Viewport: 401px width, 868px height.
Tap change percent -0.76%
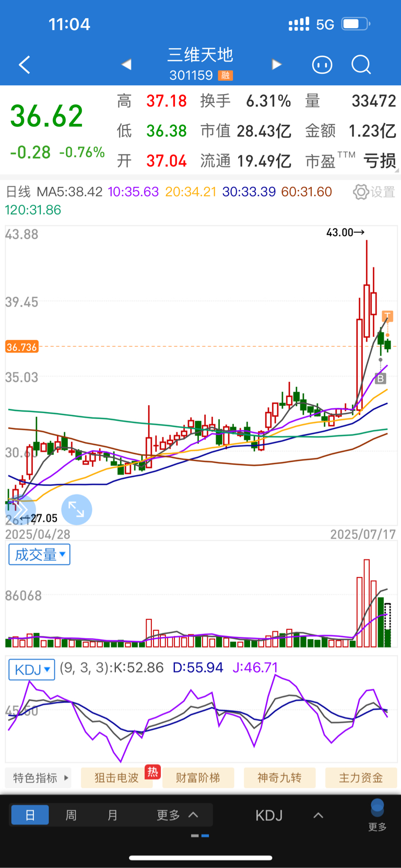(x=82, y=153)
